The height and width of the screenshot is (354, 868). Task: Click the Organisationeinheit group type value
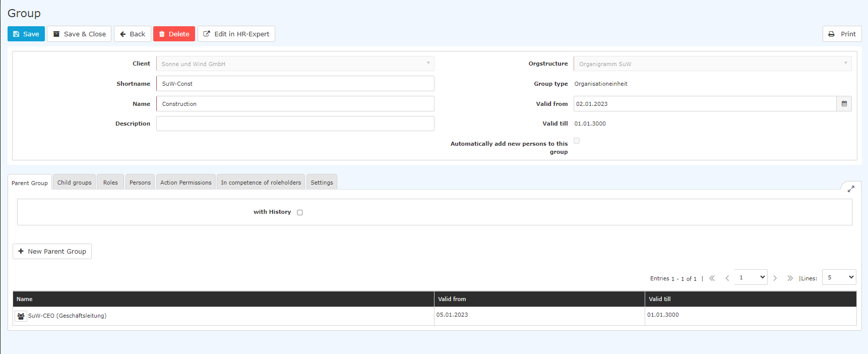601,84
